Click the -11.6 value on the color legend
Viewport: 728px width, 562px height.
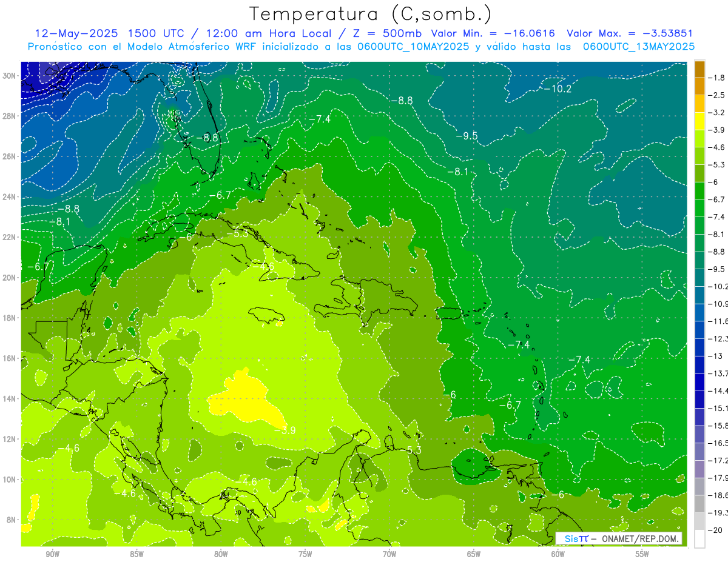pyautogui.click(x=718, y=321)
